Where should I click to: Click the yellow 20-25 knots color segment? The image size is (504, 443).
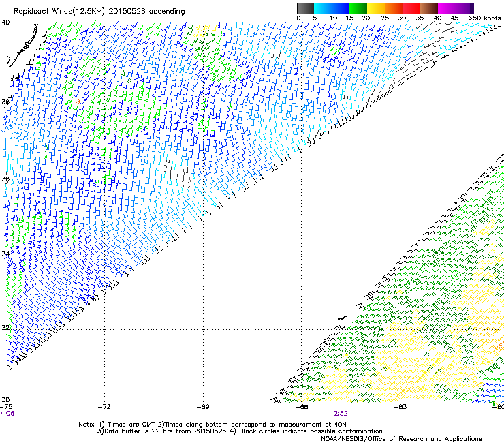tap(376, 8)
